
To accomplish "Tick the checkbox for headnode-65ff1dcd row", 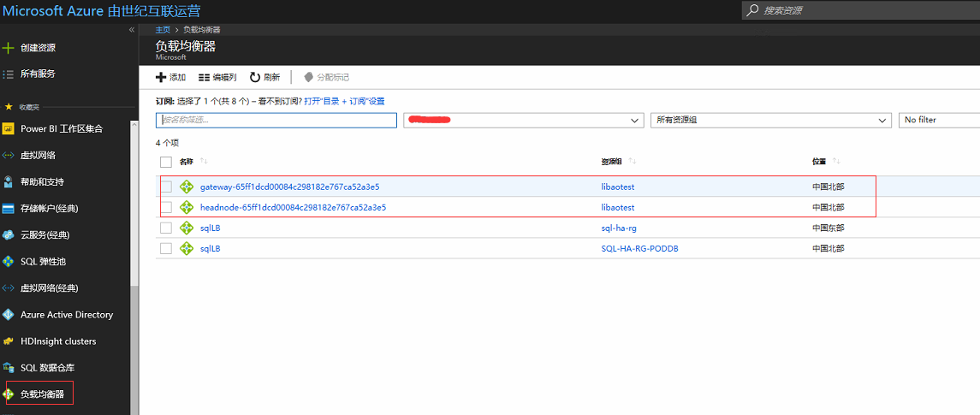I will (166, 207).
